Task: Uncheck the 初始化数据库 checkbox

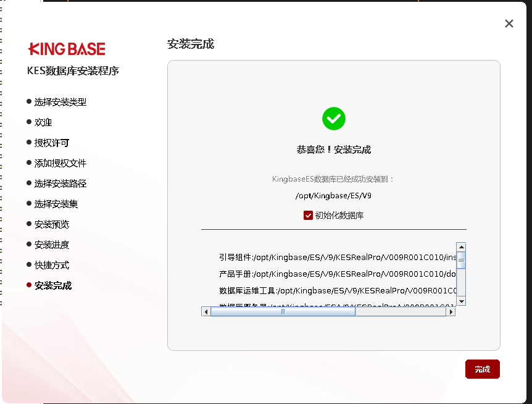Action: pyautogui.click(x=308, y=216)
